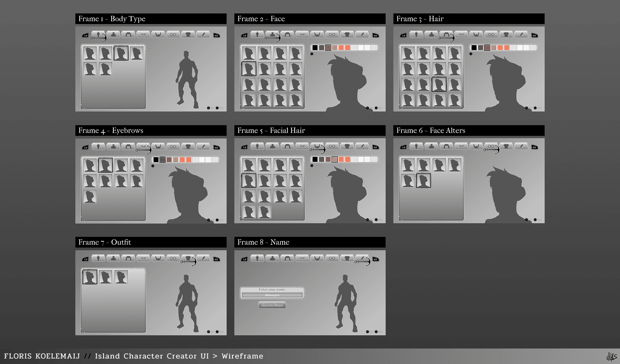Screen dimensions: 620x364
Task: Open the pencil name tab icon in Frame 1
Action: 203,35
